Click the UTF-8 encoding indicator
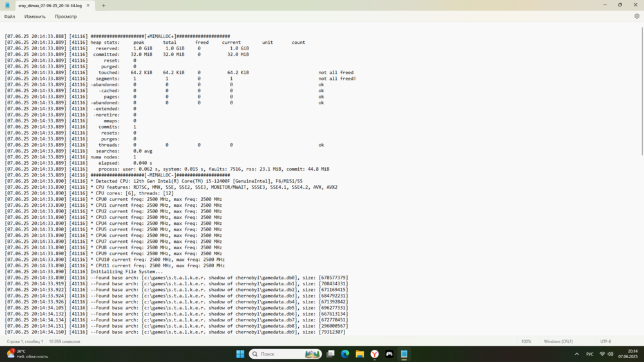The image size is (644, 362). 605,341
